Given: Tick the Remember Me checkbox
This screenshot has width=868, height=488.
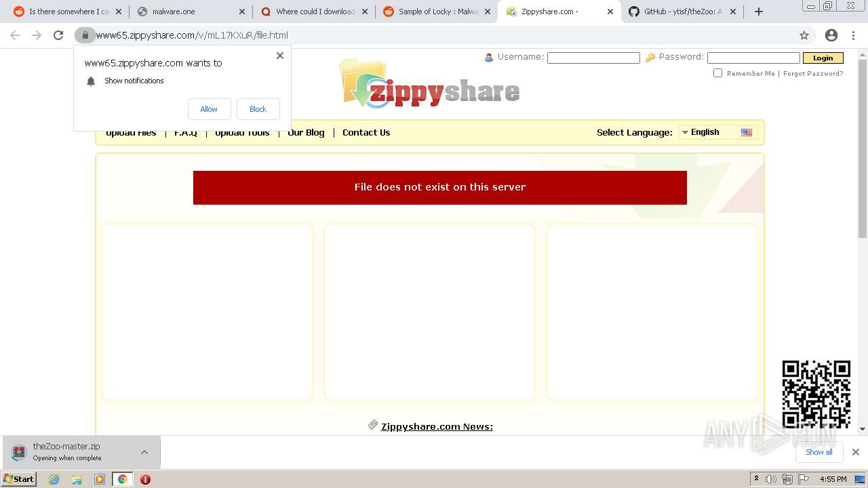Looking at the screenshot, I should 717,73.
